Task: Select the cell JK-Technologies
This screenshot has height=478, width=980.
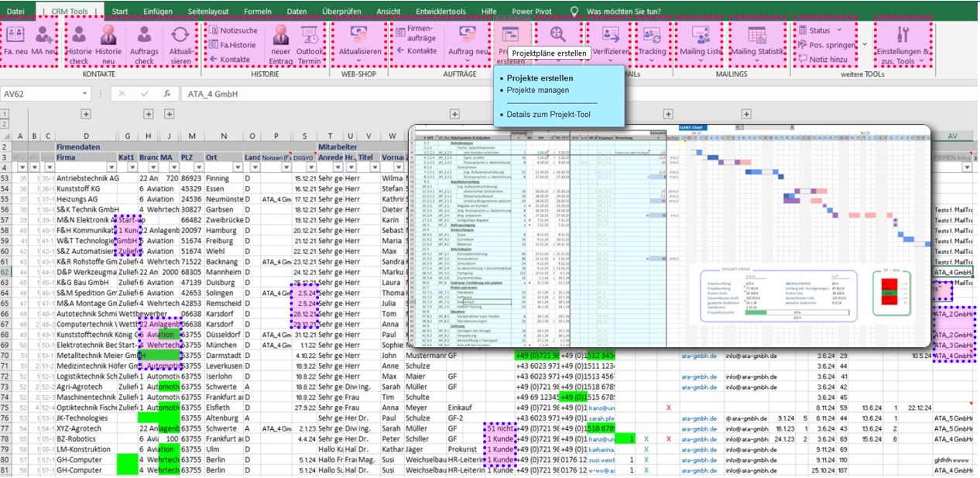Action: coord(87,418)
